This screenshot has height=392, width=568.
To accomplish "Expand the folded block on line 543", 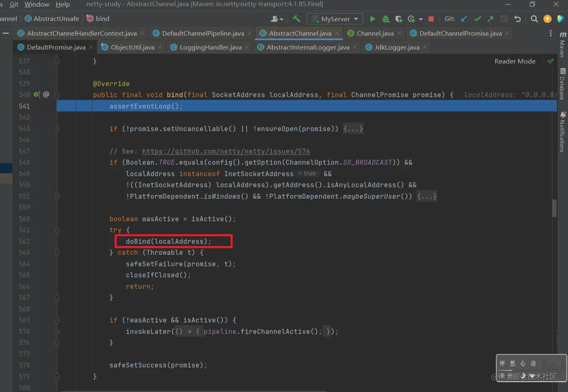I will (57, 129).
